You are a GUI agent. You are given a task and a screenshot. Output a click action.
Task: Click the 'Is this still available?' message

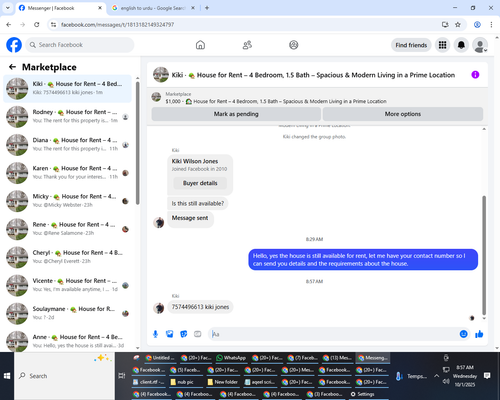pyautogui.click(x=198, y=203)
